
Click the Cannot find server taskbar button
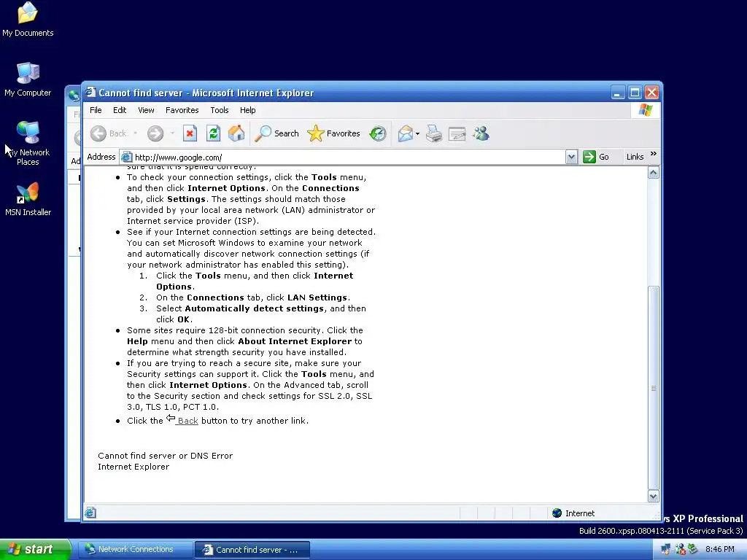[x=252, y=550]
